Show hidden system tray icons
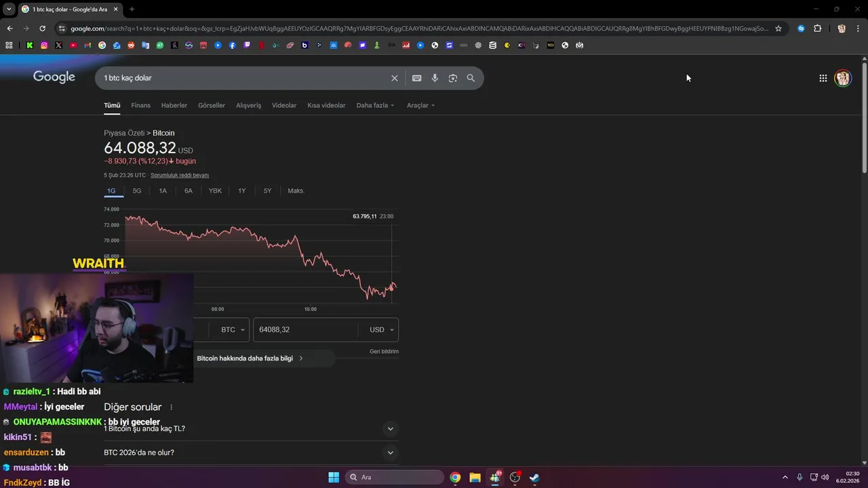 [x=785, y=477]
